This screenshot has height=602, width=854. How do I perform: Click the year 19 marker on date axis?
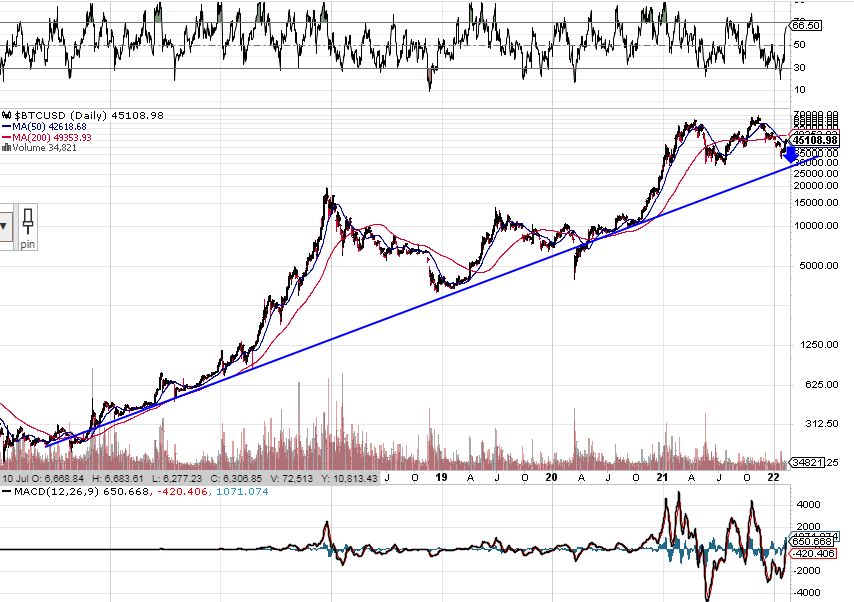(442, 477)
